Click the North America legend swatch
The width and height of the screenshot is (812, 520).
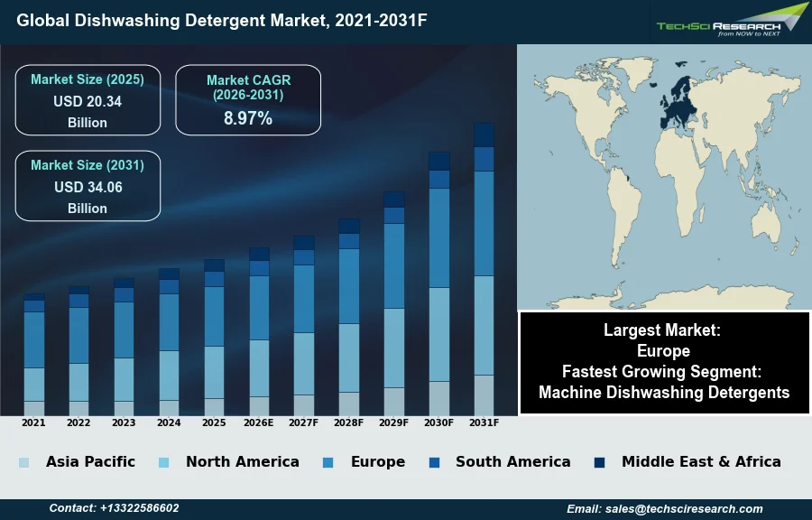164,462
